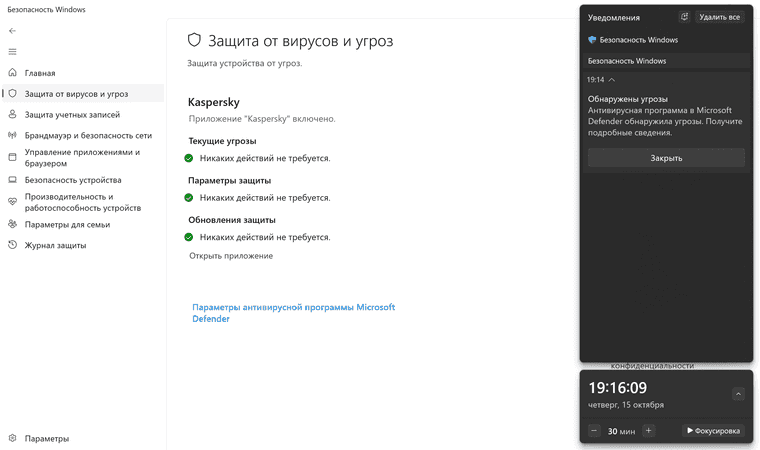
Task: Click the Журнал защиты history icon
Action: tap(13, 245)
